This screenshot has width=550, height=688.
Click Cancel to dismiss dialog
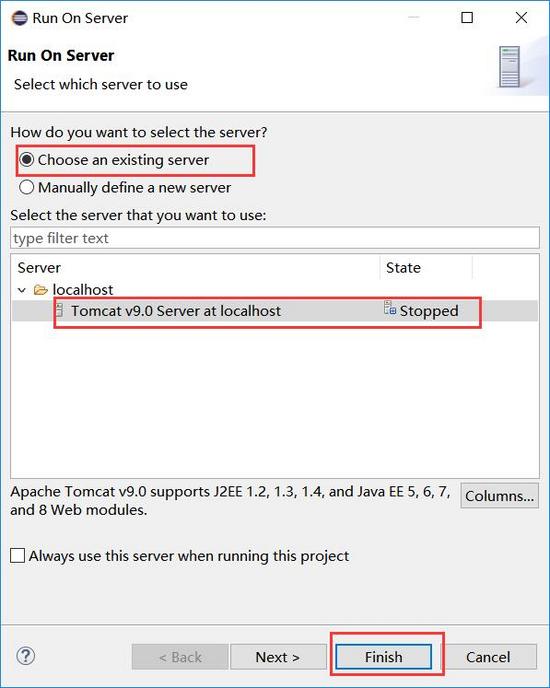pyautogui.click(x=488, y=657)
